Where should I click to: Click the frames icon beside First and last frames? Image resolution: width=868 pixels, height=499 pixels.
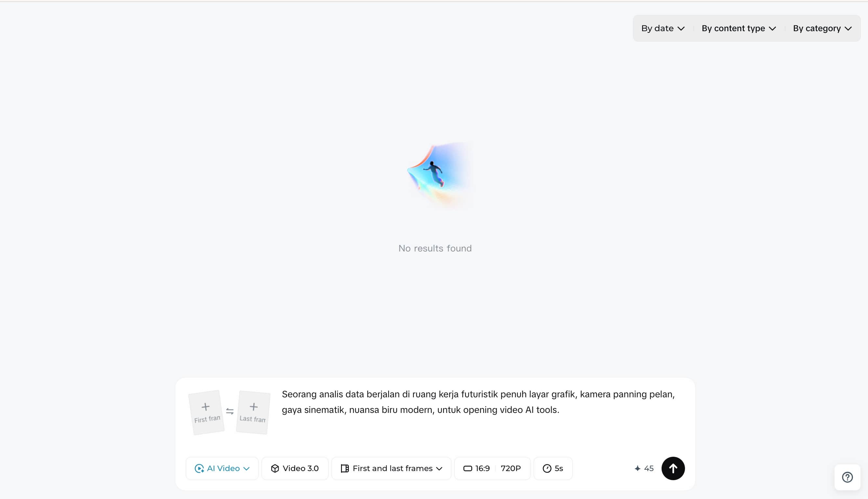click(x=345, y=468)
